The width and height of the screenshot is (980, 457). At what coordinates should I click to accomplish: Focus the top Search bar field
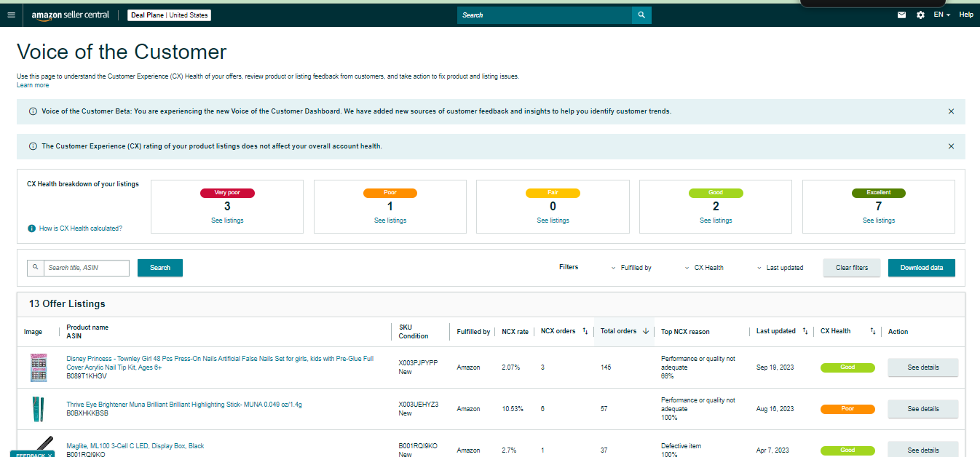coord(545,15)
